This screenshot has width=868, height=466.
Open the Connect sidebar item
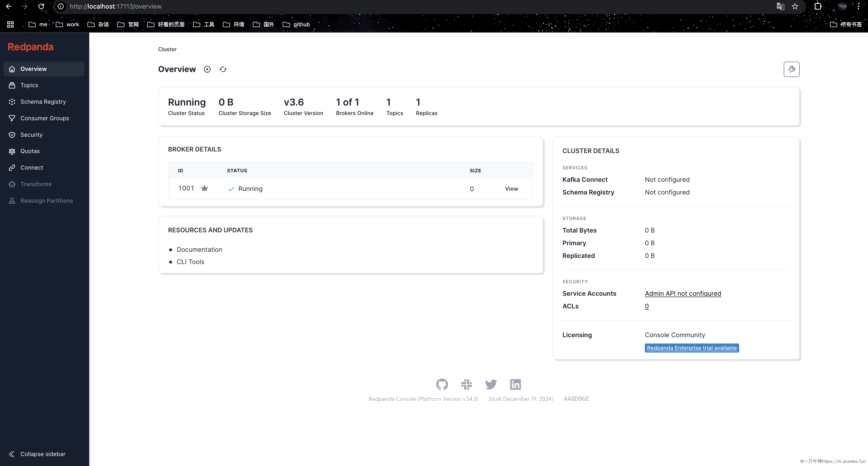pyautogui.click(x=44, y=168)
